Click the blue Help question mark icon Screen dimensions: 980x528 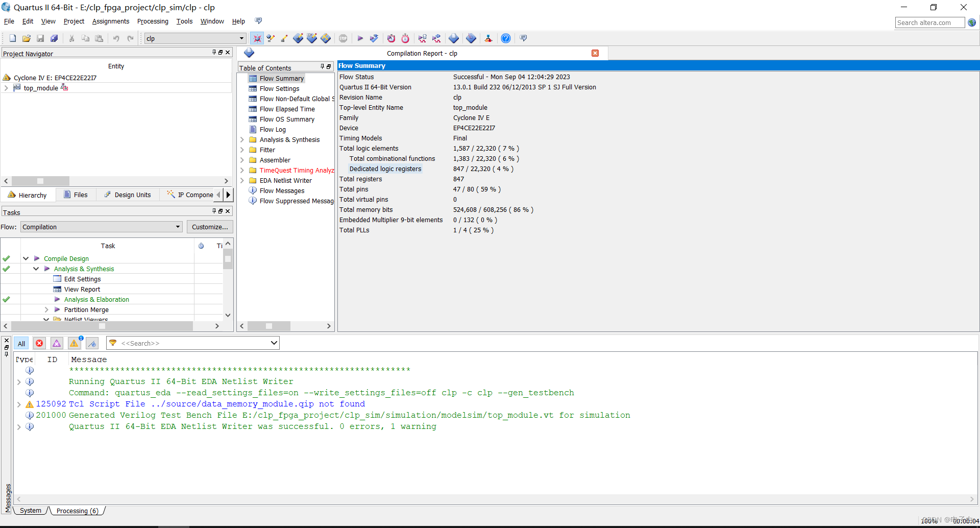pyautogui.click(x=506, y=38)
